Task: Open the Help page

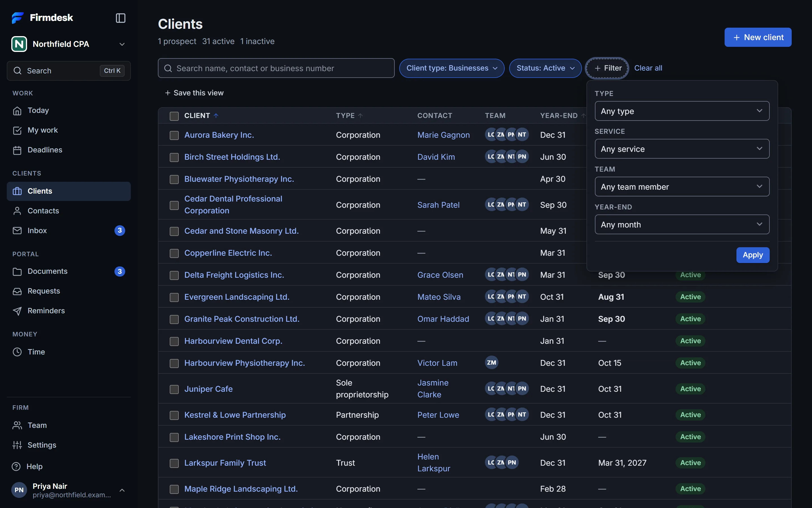Action: point(69,466)
